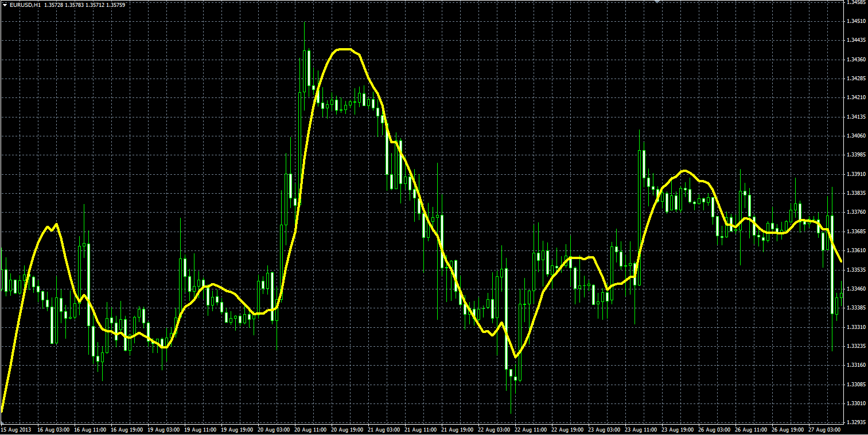Click the close price value 1.35759
The image size is (868, 435).
point(116,5)
